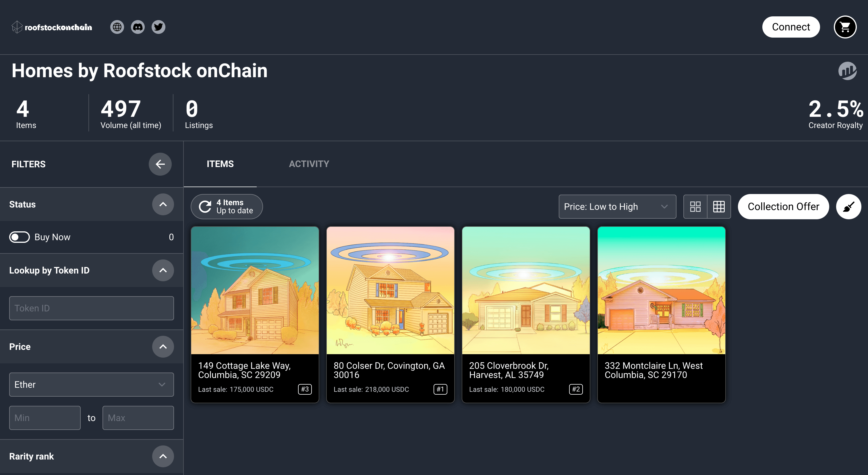Image resolution: width=868 pixels, height=475 pixels.
Task: Click the #1 rarity badge
Action: click(440, 389)
